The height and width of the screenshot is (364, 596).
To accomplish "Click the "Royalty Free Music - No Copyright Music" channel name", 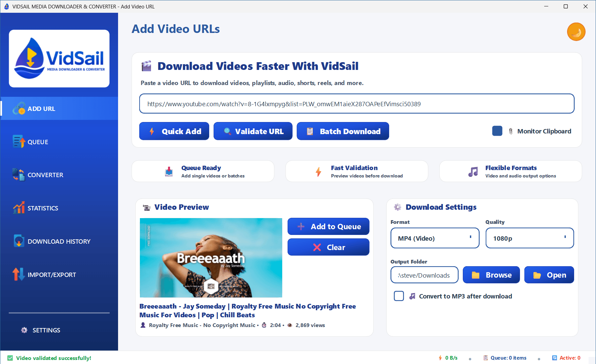I will (202, 325).
